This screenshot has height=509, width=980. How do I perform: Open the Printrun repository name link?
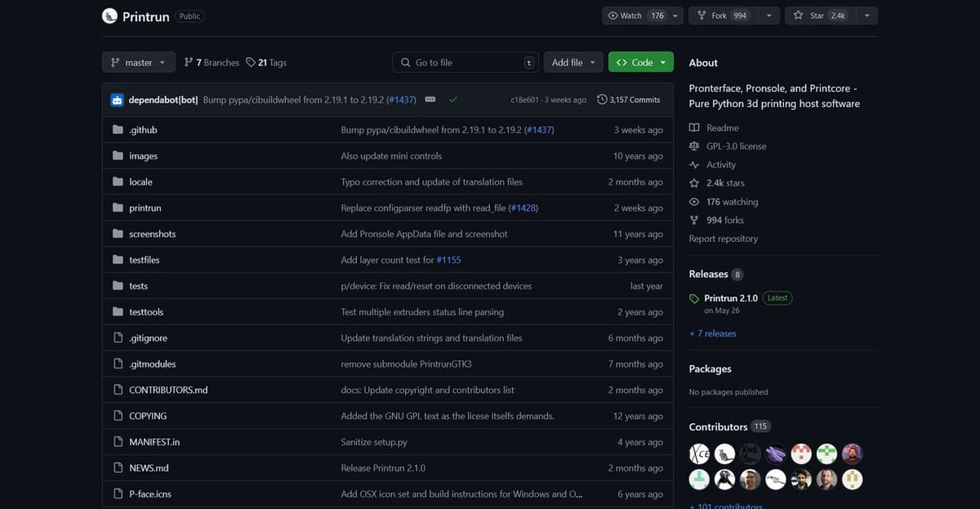[146, 16]
